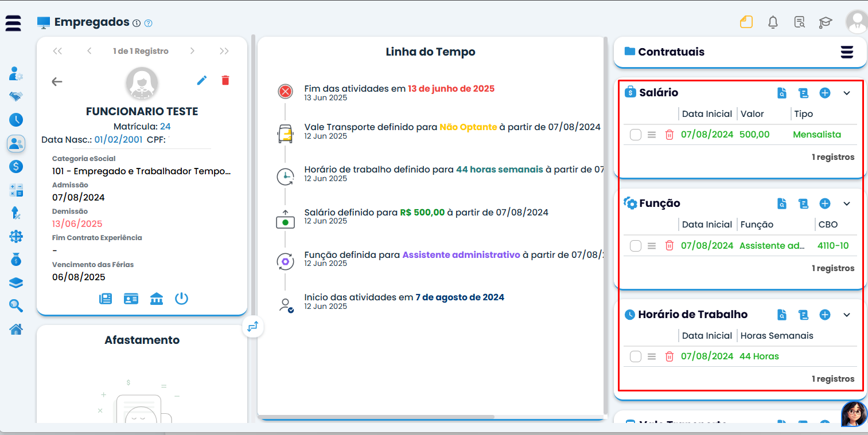The image size is (868, 435).
Task: Click the employee photo placeholder avatar
Action: (142, 84)
